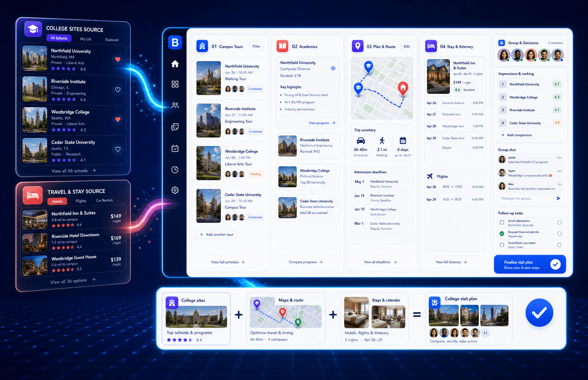Expand View full schedule
The image size is (588, 380).
(228, 262)
